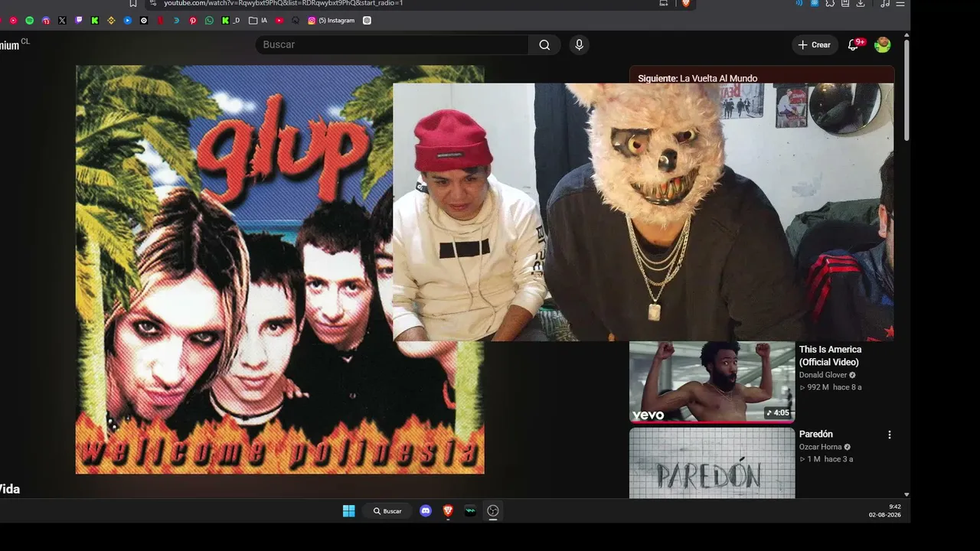Open the Windows Start menu
This screenshot has width=980, height=551.
[x=349, y=511]
